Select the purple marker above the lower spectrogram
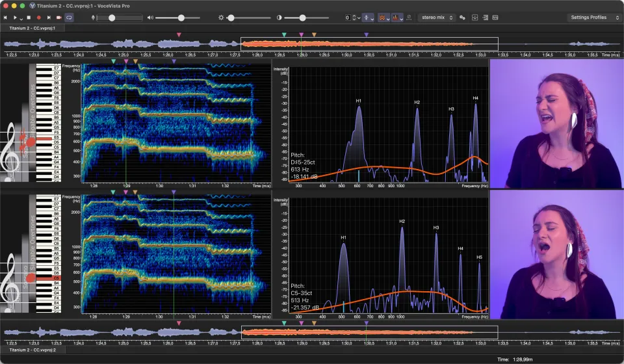Screen dimensions: 624x364 coord(174,192)
